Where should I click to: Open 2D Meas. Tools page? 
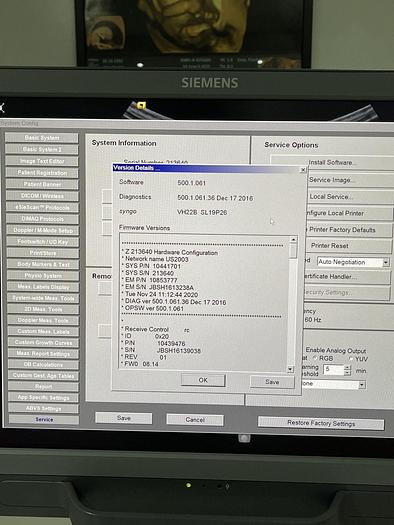(43, 309)
